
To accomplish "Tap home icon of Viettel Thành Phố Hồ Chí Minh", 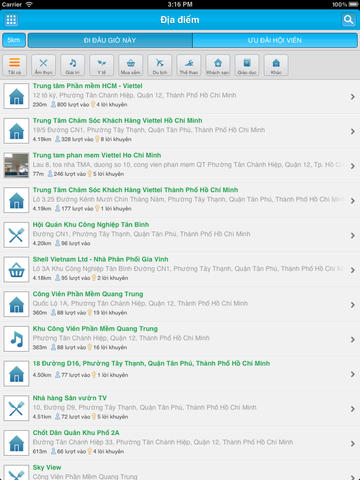I will [16, 200].
